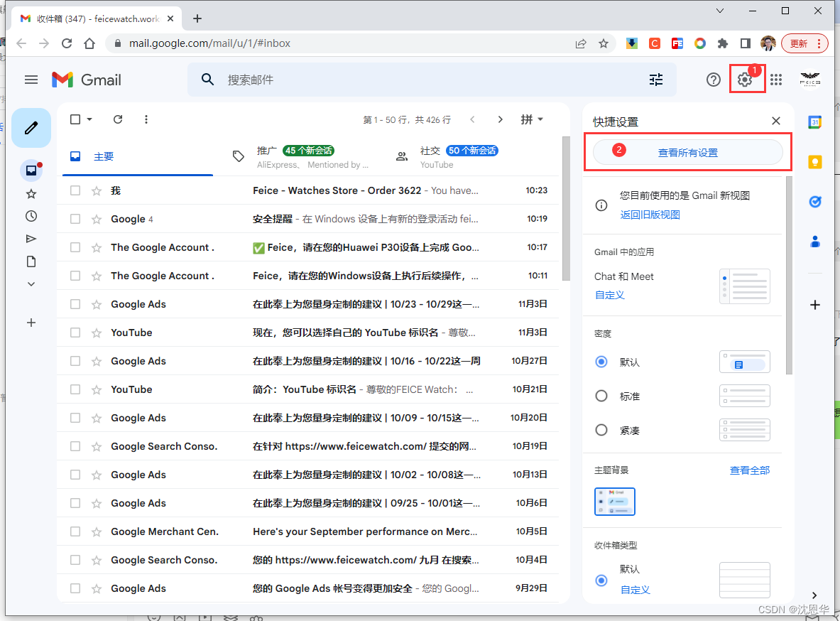This screenshot has width=840, height=621.
Task: Open 查看全部 themes link
Action: [x=749, y=470]
